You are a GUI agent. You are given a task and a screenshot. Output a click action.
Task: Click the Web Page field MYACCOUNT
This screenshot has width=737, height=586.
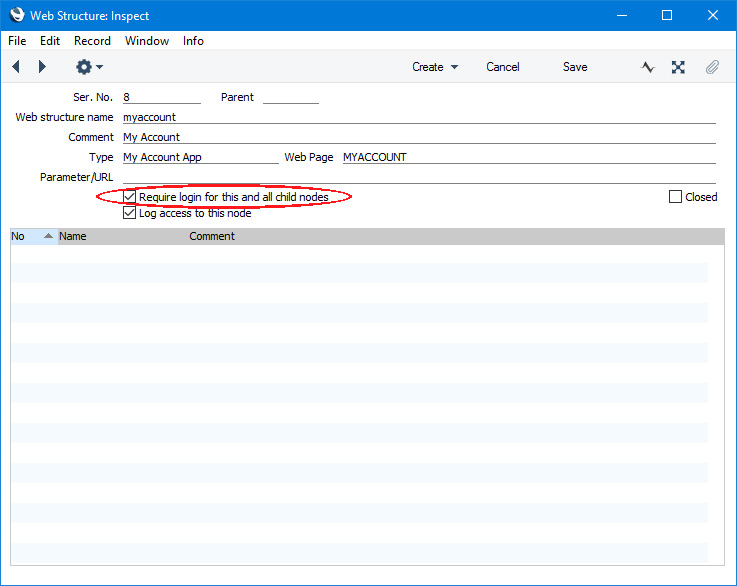(529, 157)
